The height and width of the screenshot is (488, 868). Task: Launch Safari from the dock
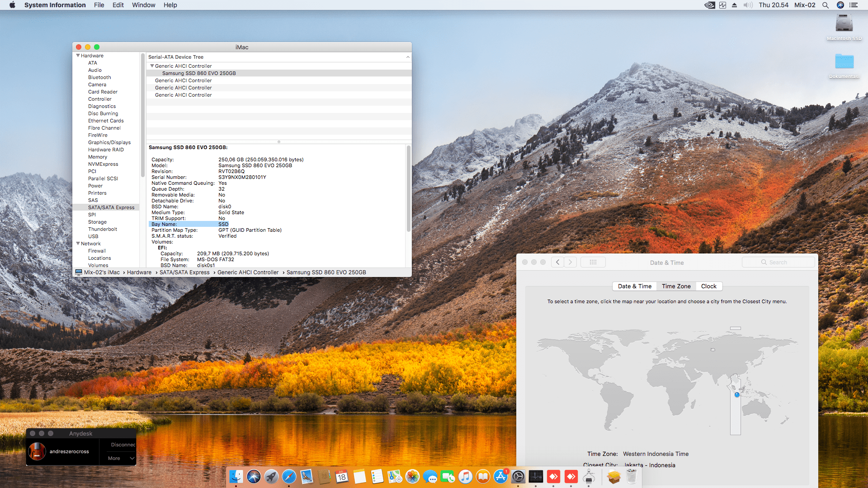pyautogui.click(x=289, y=476)
